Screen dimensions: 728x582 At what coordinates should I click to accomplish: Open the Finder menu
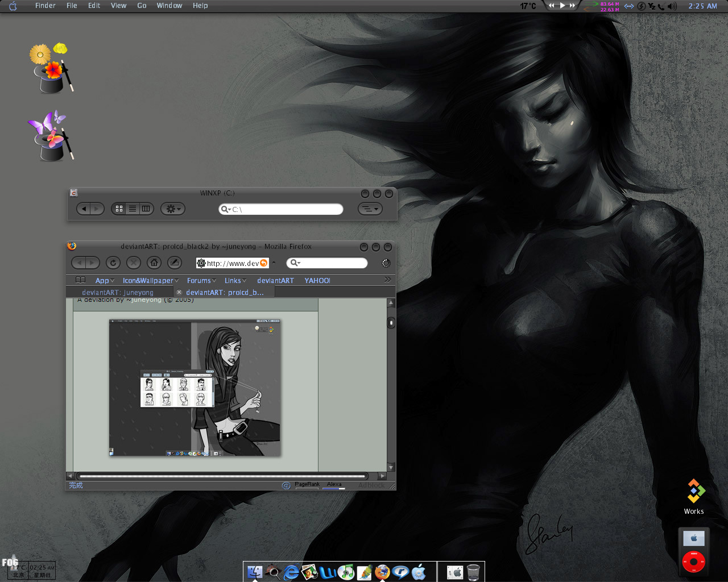45,6
